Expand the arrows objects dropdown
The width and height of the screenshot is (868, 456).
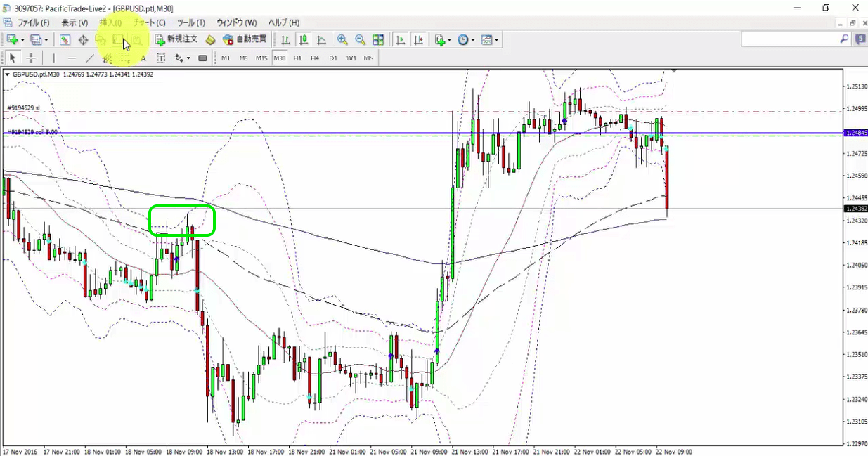[x=188, y=58]
